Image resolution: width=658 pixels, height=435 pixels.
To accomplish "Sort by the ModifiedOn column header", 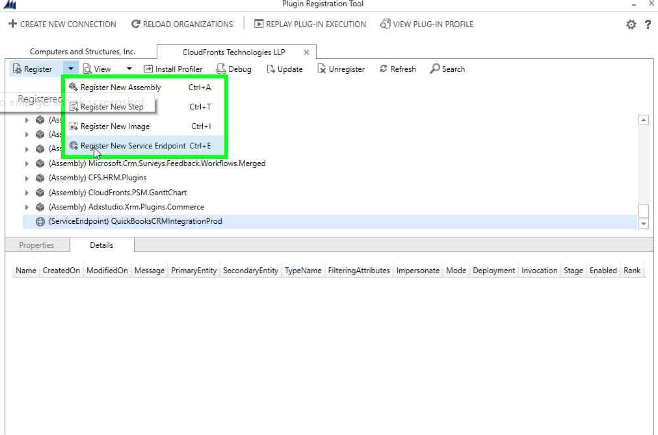I will [x=107, y=271].
